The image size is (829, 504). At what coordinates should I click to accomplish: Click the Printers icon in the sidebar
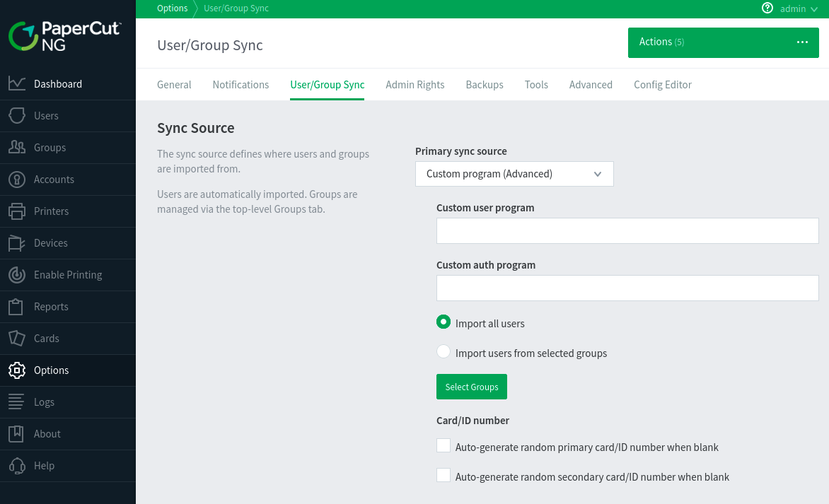(x=17, y=211)
